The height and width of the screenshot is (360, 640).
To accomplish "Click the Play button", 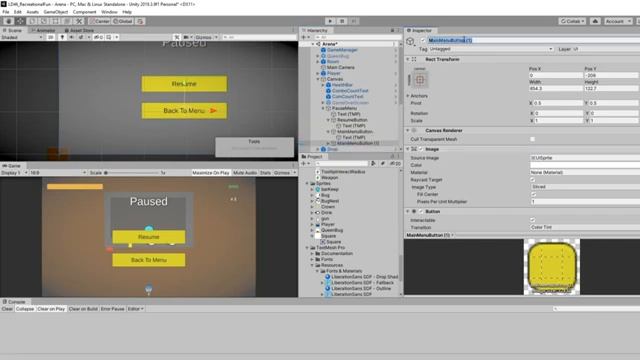I will pyautogui.click(x=330, y=21).
